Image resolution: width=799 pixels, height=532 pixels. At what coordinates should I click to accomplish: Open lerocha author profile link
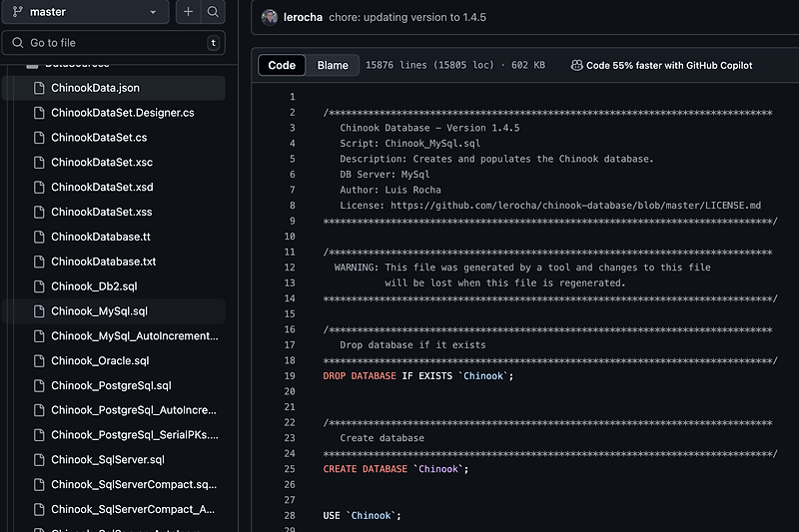click(x=303, y=17)
